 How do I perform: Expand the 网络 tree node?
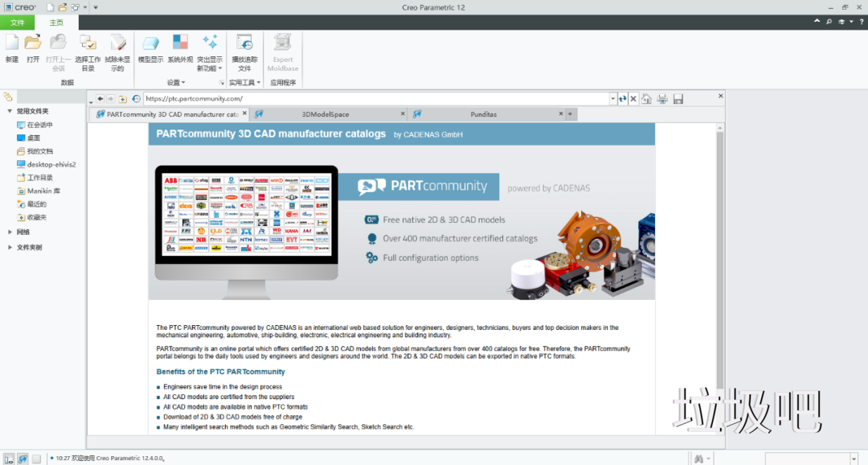[x=10, y=232]
